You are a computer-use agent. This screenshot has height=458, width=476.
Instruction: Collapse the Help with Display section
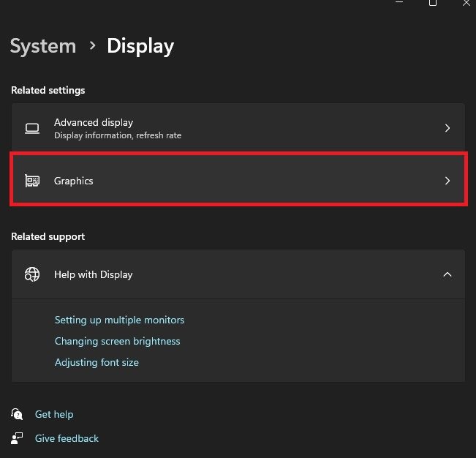pyautogui.click(x=447, y=274)
